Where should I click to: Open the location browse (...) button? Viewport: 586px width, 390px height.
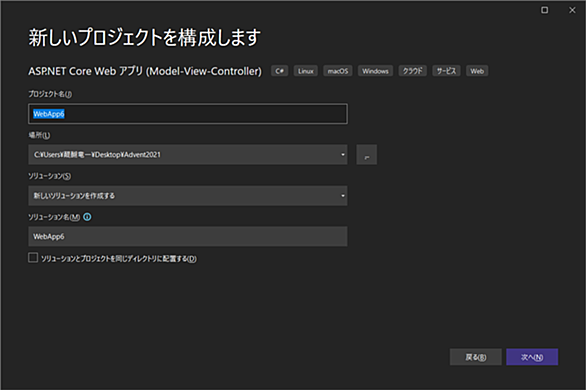click(366, 155)
